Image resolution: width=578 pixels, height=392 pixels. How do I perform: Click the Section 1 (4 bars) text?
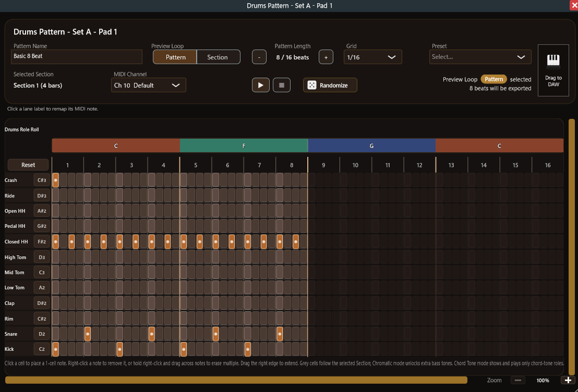(x=38, y=85)
